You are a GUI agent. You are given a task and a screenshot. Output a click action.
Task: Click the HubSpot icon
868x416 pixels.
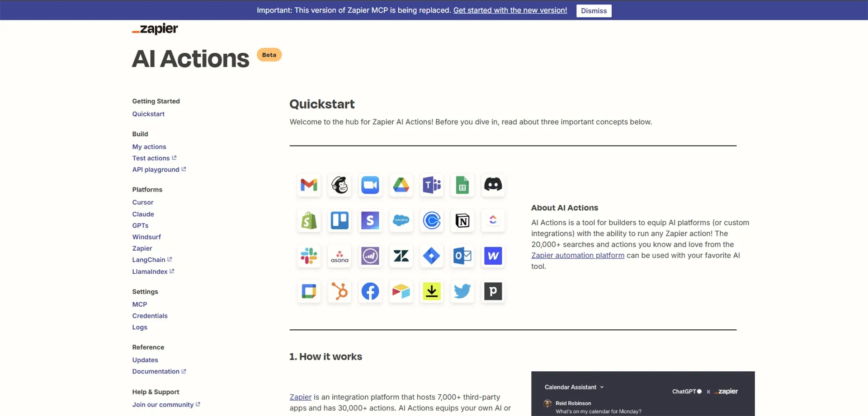339,291
